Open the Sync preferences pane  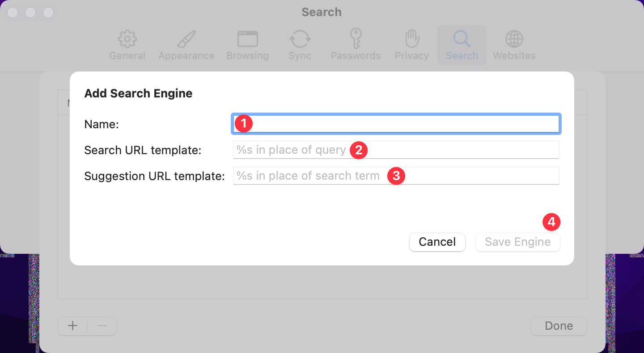point(299,45)
